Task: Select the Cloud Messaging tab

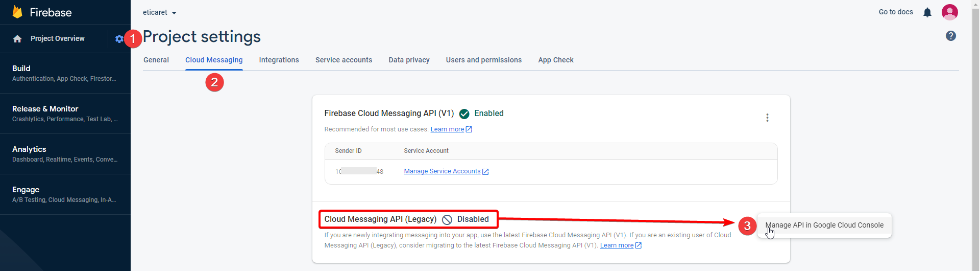Action: point(214,60)
